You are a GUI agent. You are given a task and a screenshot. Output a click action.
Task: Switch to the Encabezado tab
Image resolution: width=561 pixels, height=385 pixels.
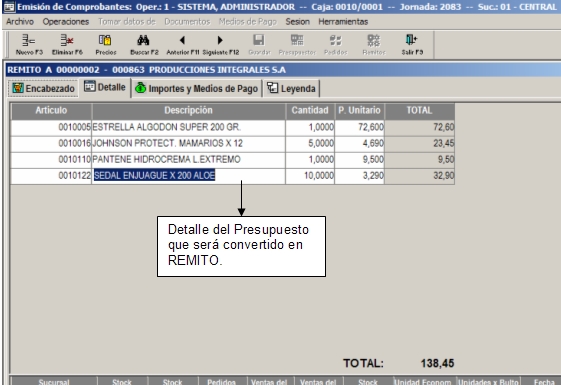click(43, 88)
